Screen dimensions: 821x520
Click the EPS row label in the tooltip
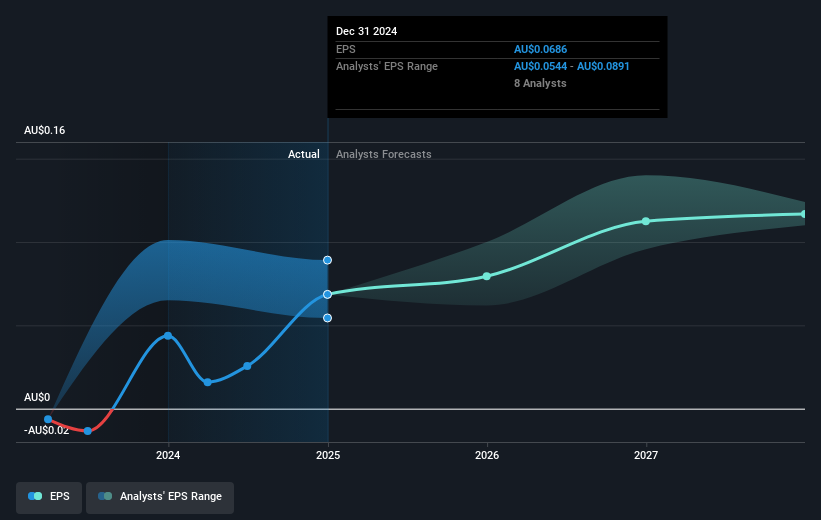pos(346,49)
